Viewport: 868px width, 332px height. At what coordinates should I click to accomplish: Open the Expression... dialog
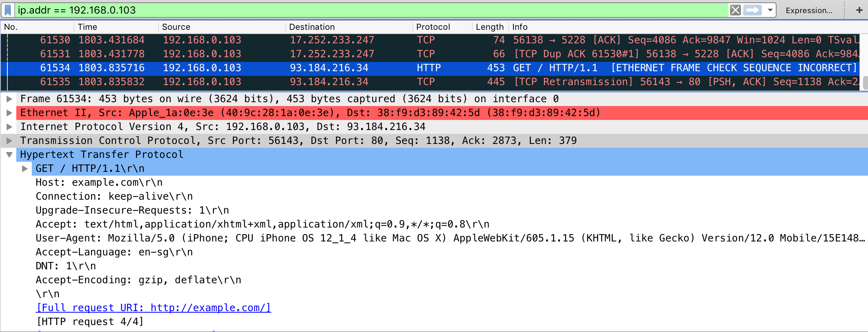point(809,10)
